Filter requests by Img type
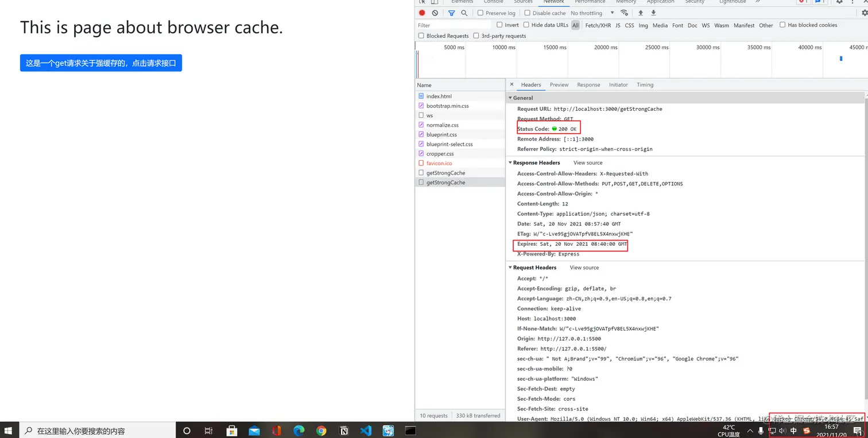The image size is (868, 438). 644,25
